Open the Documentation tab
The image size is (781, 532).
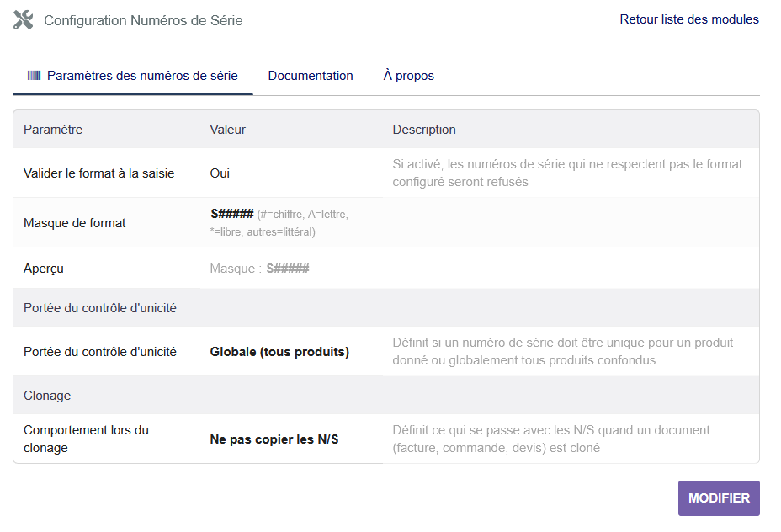(x=311, y=76)
